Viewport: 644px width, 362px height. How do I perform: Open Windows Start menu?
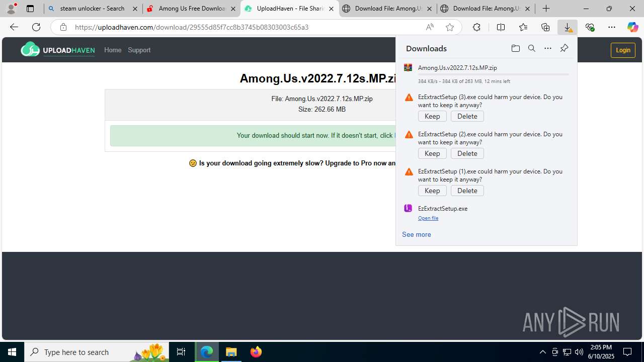12,352
